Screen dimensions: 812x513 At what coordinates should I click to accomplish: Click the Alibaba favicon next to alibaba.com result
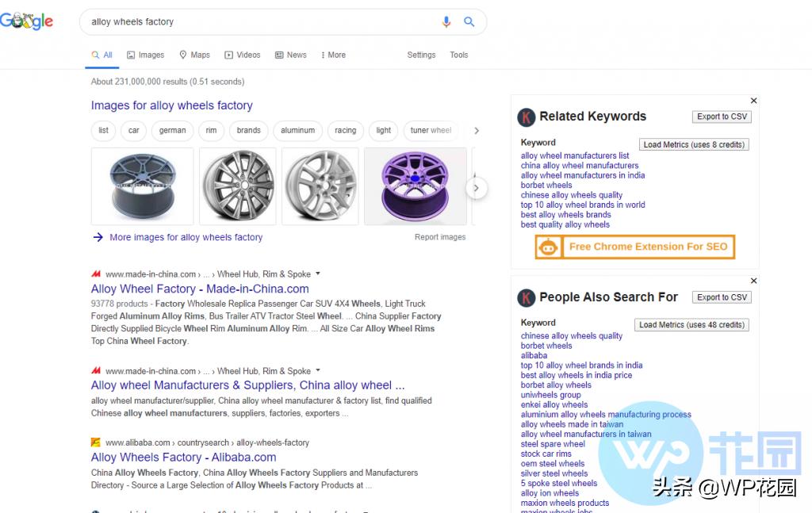coord(96,442)
